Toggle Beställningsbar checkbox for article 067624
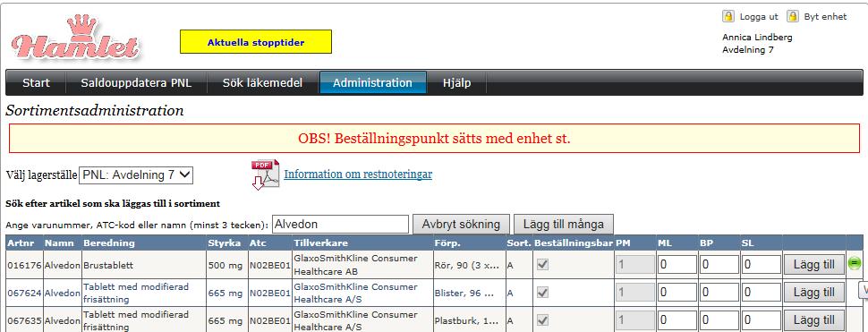The image size is (868, 332). click(x=542, y=293)
